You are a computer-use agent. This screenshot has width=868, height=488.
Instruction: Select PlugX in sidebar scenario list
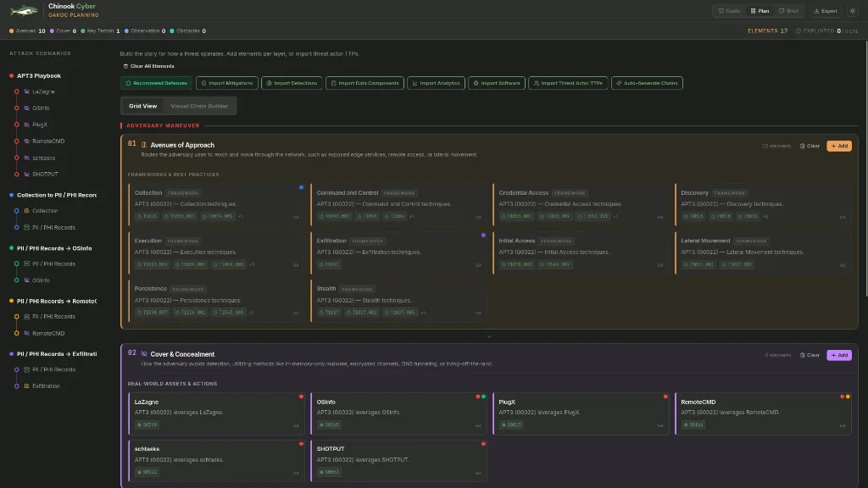click(x=40, y=125)
